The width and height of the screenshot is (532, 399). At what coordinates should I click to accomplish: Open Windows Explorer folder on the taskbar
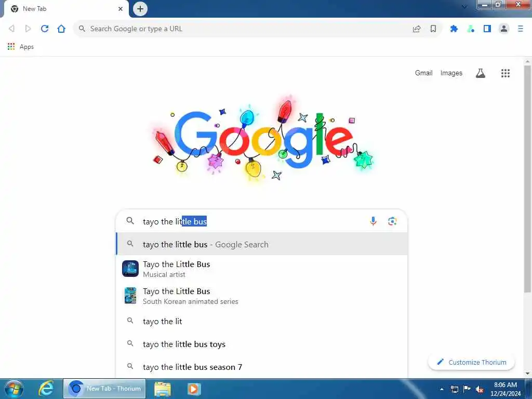click(163, 389)
